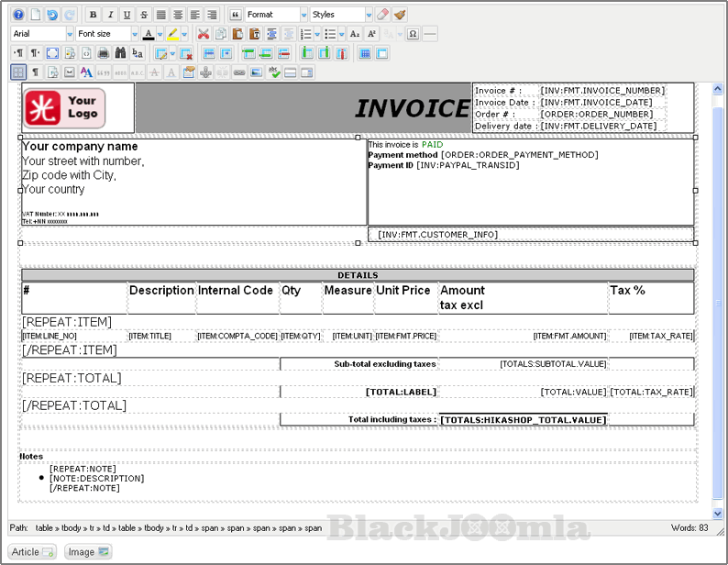This screenshot has height=565, width=728.
Task: Click the eraser Remove Formatting icon
Action: [383, 15]
